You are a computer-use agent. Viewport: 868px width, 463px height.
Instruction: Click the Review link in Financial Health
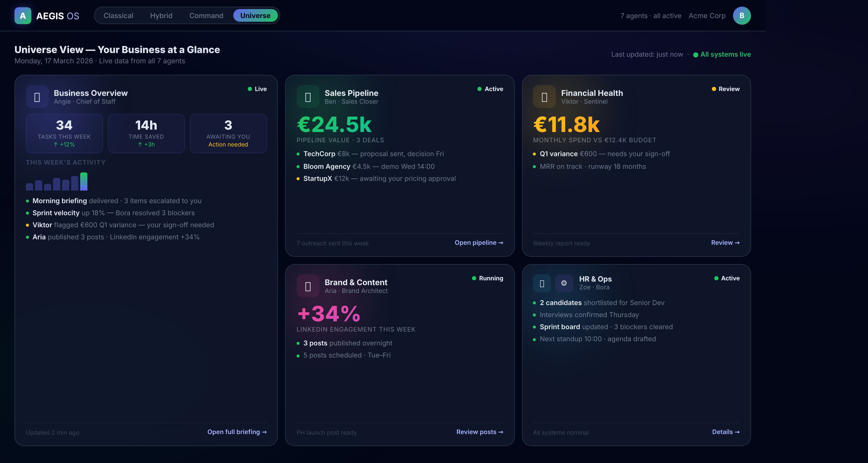pyautogui.click(x=725, y=243)
